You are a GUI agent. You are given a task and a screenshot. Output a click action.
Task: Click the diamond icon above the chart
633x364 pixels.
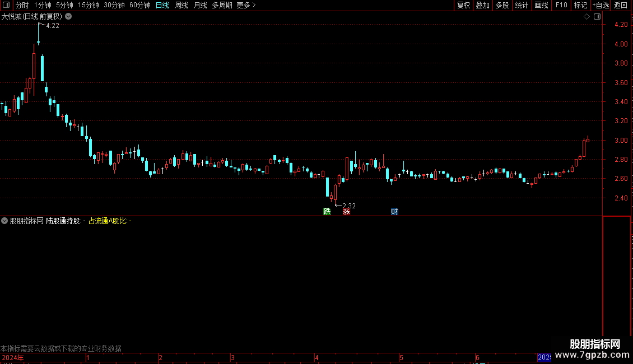(x=587, y=17)
